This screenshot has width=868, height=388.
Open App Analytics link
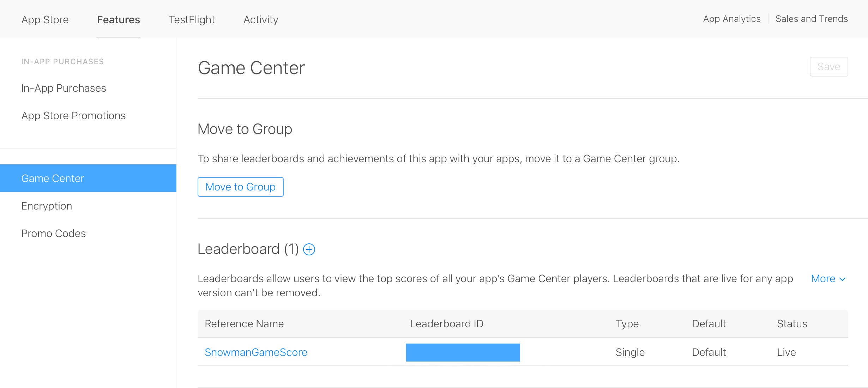click(x=732, y=19)
